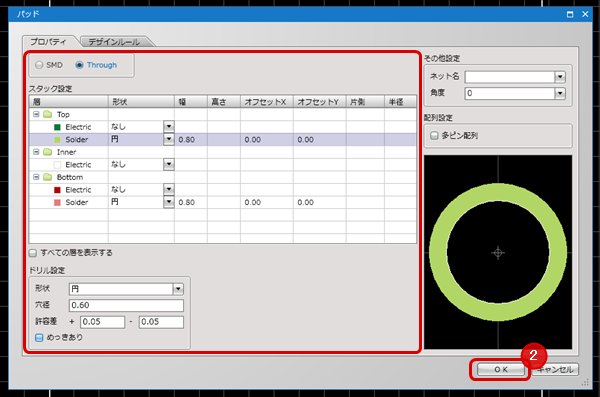Select the Bottom Electric row label
Screen dimensions: 600x397
click(78, 190)
